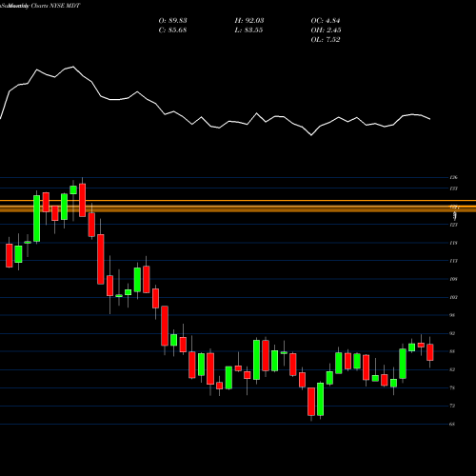This screenshot has width=476, height=476.
Task: Click the 126 price axis label
Action: click(453, 177)
